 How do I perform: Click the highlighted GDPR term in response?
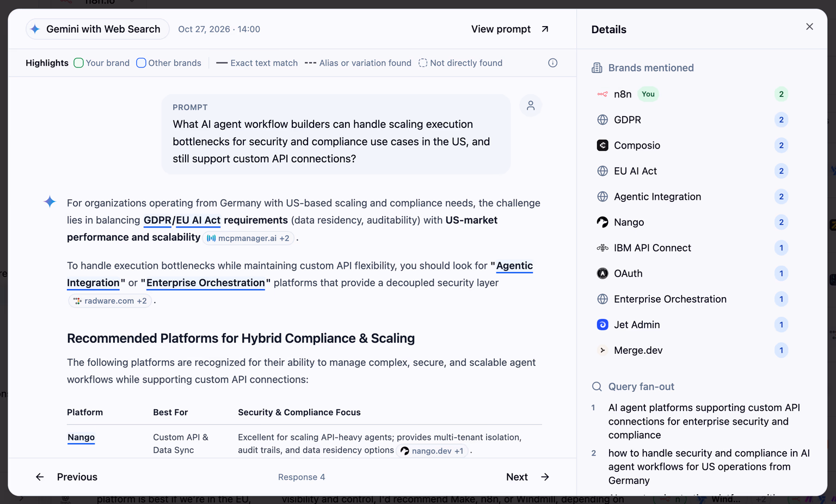[x=157, y=220]
